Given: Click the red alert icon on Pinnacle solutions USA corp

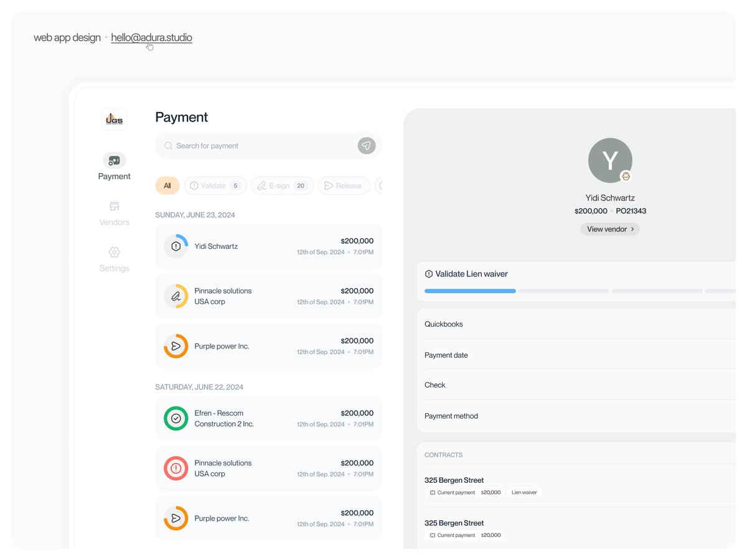Looking at the screenshot, I should 176,468.
